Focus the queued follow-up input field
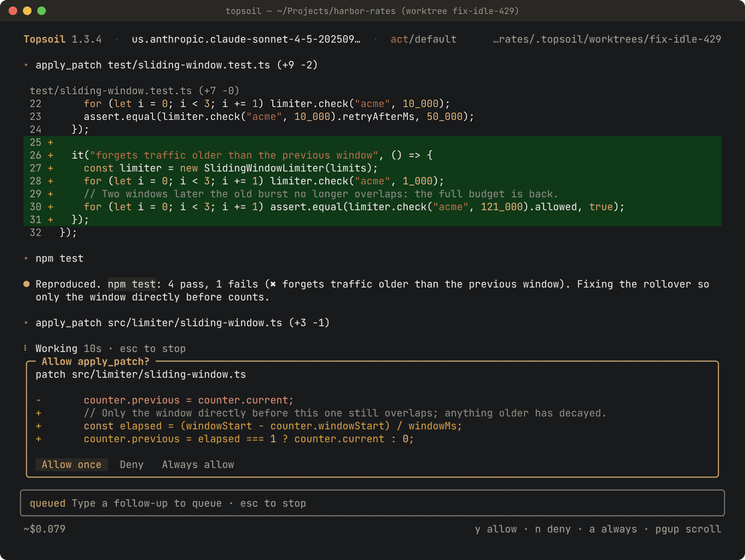 click(372, 503)
